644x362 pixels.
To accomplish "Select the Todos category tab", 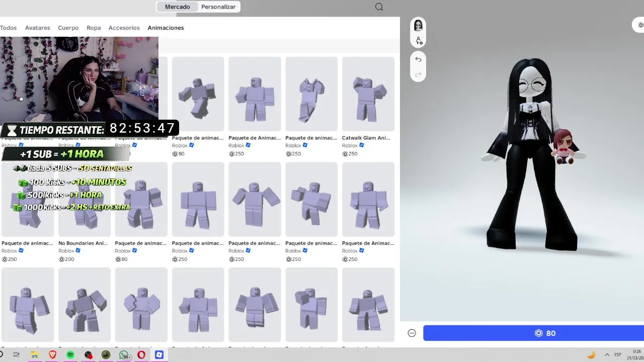I will point(8,28).
